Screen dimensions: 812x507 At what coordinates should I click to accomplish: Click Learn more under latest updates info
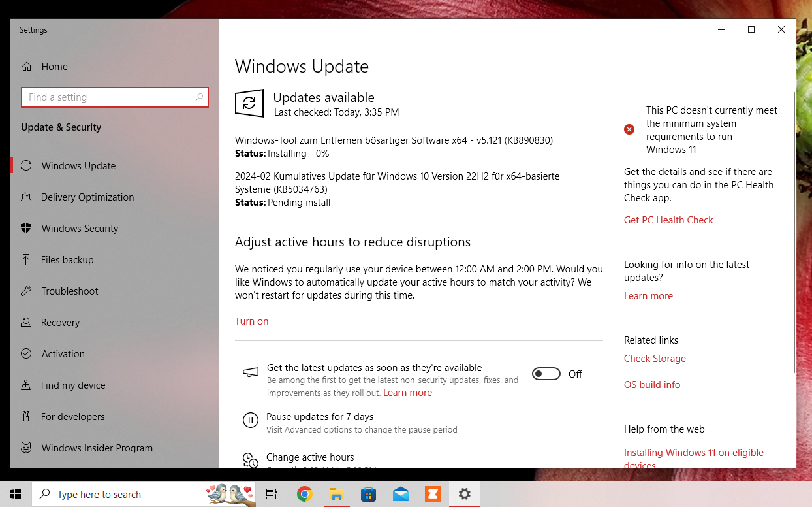click(648, 296)
